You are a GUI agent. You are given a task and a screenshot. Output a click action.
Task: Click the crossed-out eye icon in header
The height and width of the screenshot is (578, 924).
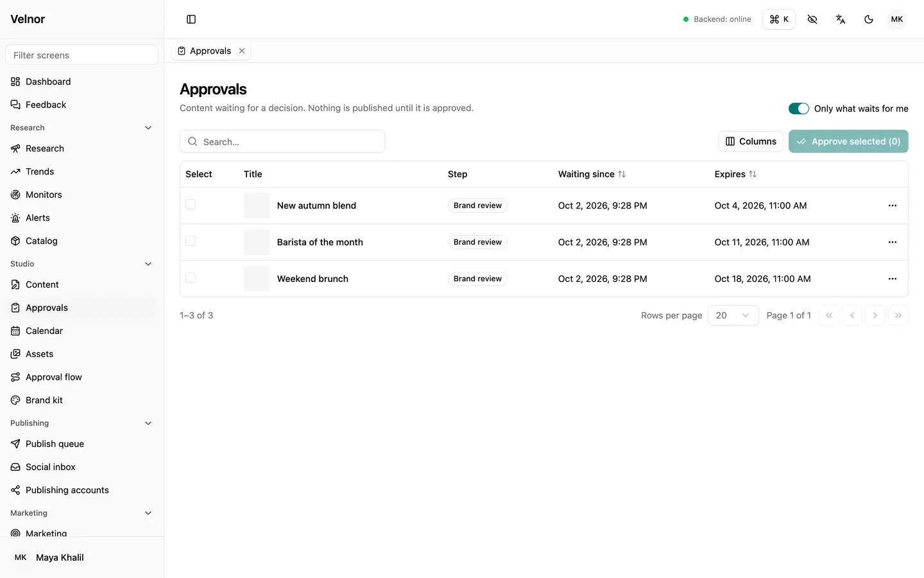pyautogui.click(x=812, y=19)
